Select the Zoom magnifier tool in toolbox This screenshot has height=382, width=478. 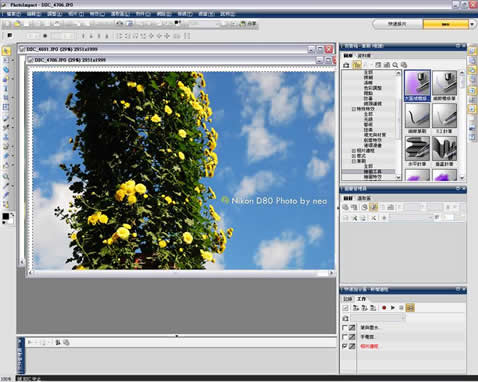6,177
